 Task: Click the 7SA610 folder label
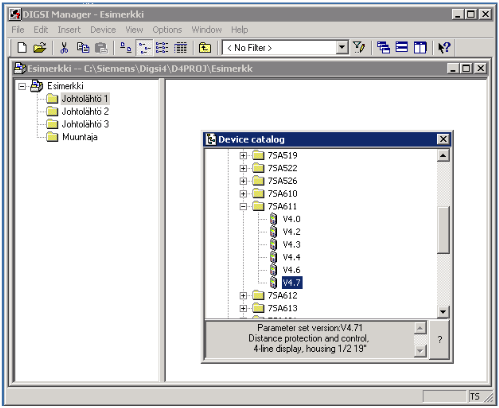coord(282,194)
